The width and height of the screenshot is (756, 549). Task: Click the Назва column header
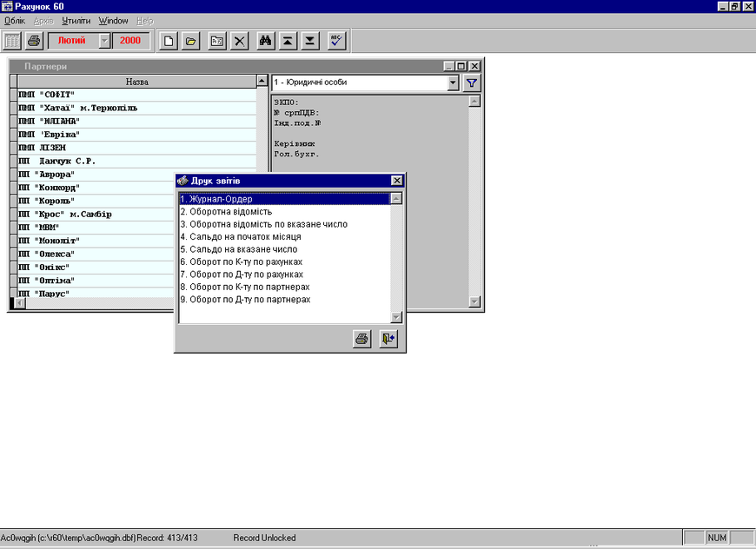pos(137,82)
